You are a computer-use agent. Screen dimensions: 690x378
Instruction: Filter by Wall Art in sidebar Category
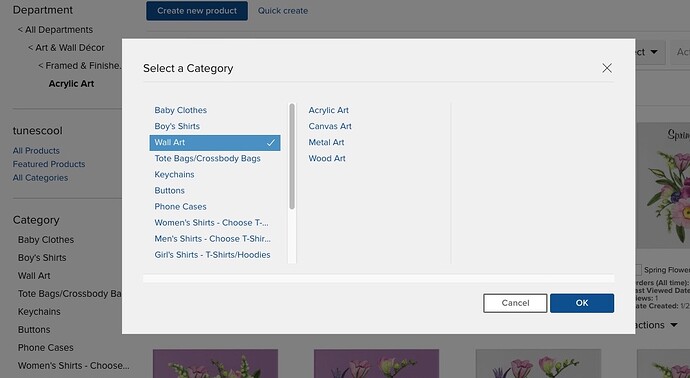34,276
